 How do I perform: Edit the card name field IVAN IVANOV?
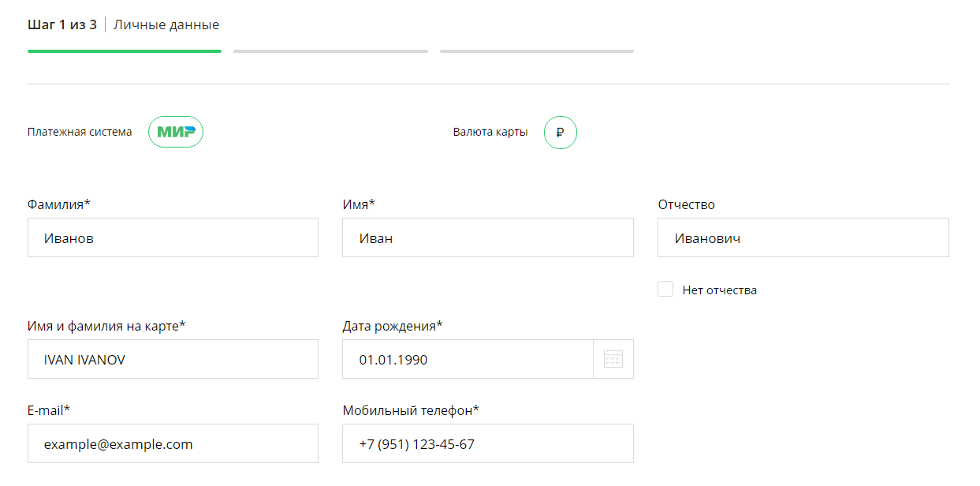[x=173, y=359]
